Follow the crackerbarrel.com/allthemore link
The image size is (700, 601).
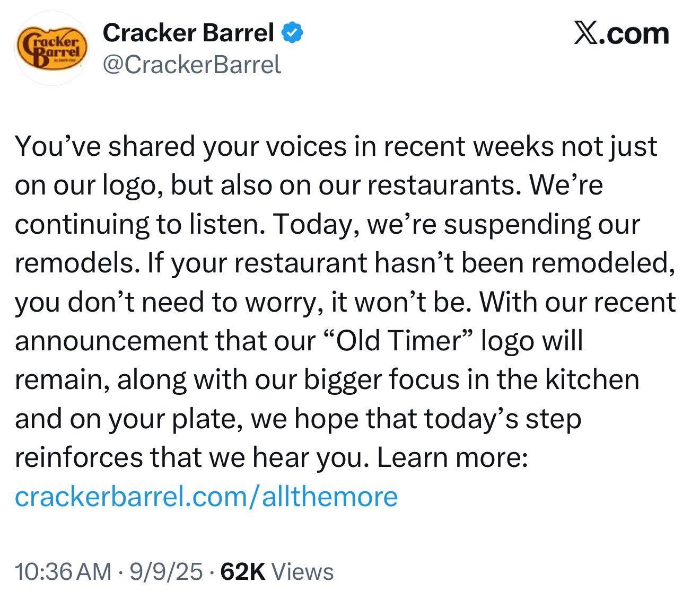[x=206, y=497]
